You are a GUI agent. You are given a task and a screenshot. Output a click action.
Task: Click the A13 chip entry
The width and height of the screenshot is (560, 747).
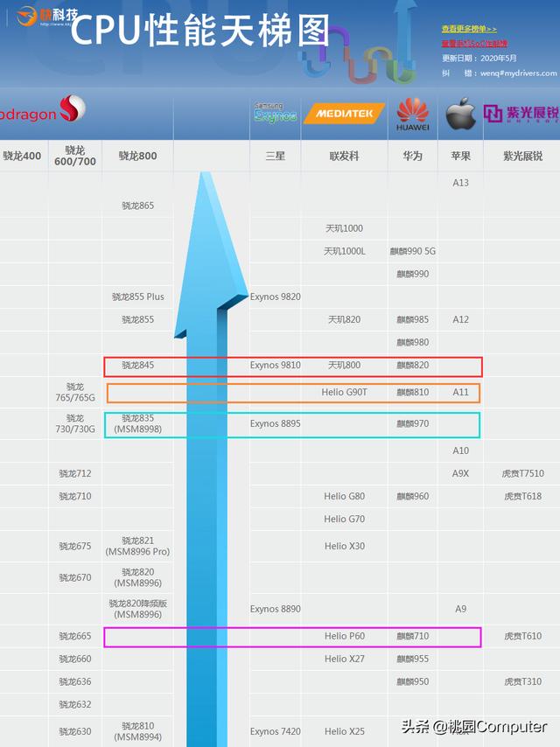[x=460, y=183]
